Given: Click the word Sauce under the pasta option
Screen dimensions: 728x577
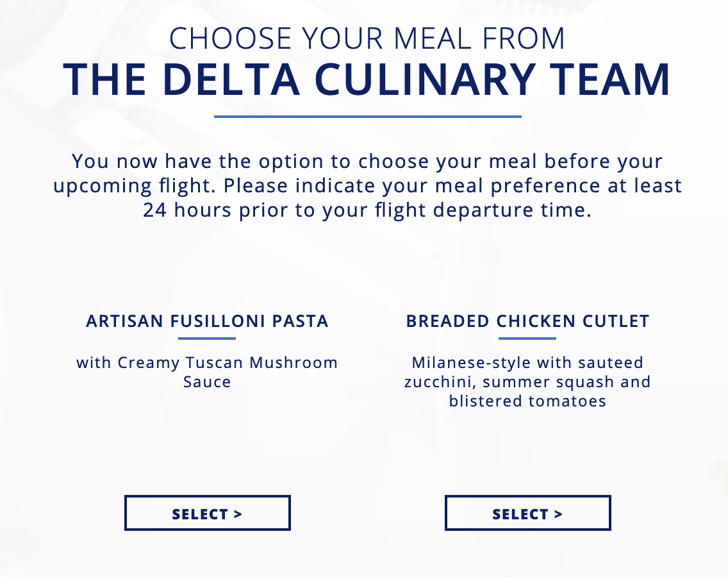Looking at the screenshot, I should tap(207, 382).
